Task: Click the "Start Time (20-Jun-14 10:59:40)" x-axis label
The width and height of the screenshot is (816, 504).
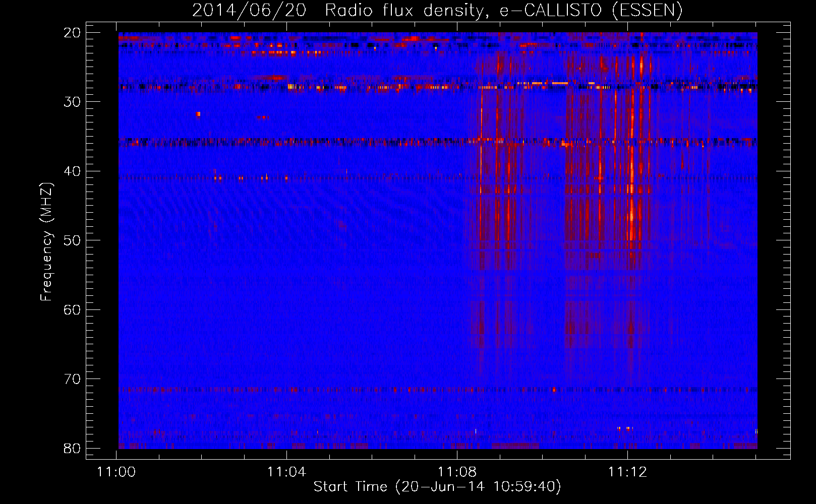Action: click(x=437, y=487)
